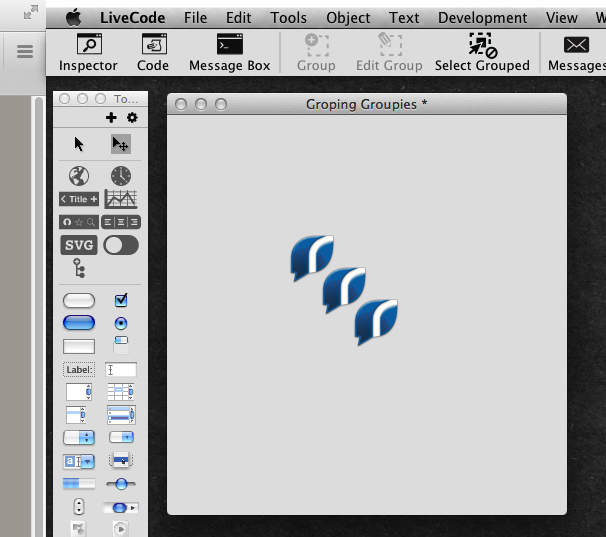This screenshot has width=606, height=537.
Task: Select the radio button control
Action: point(121,323)
